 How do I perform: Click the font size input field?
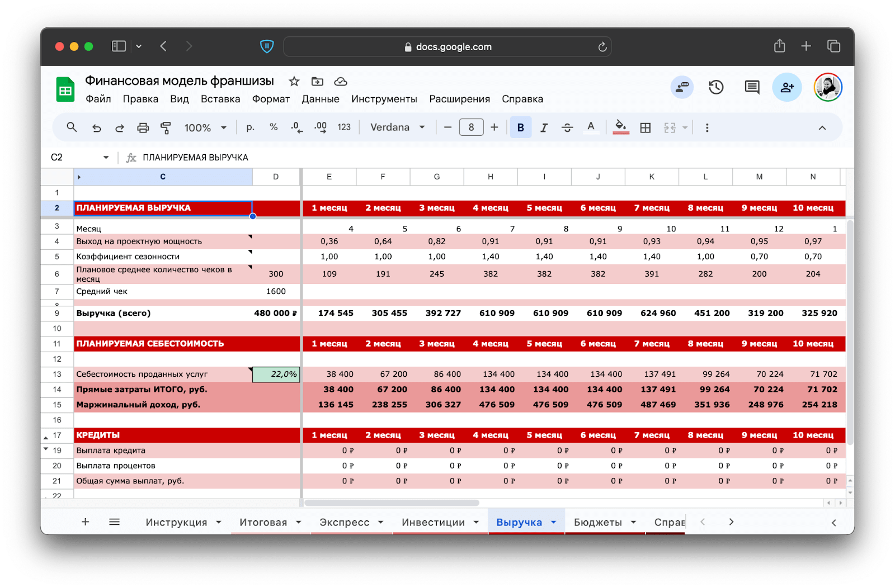tap(471, 127)
